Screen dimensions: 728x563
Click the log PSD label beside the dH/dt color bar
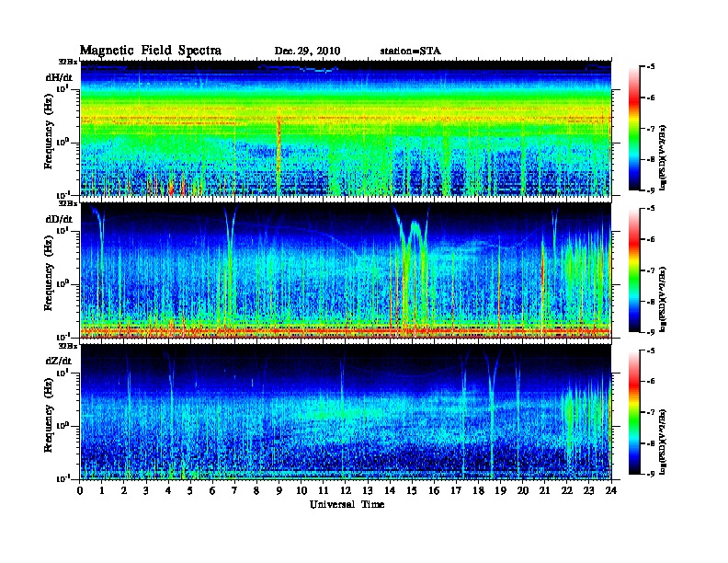(663, 157)
